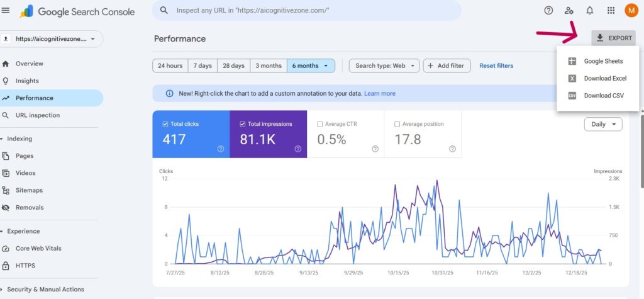Uncheck the Total clicks checkbox
Image resolution: width=644 pixels, height=299 pixels.
[165, 124]
